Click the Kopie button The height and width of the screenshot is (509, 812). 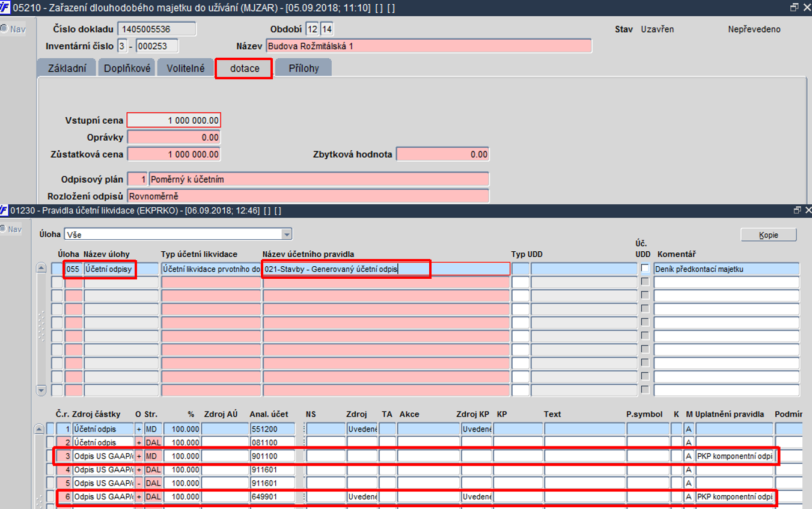[768, 235]
